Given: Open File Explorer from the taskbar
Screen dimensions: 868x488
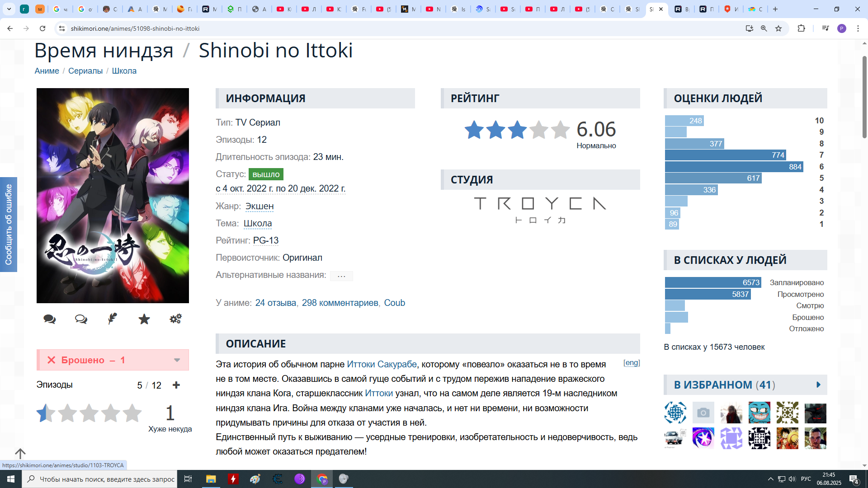Looking at the screenshot, I should point(211,479).
